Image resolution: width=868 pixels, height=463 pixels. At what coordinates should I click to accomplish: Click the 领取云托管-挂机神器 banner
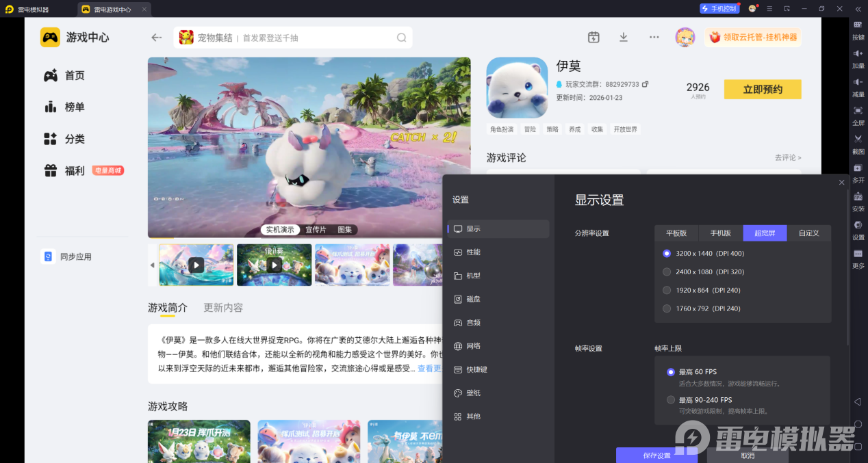click(753, 38)
